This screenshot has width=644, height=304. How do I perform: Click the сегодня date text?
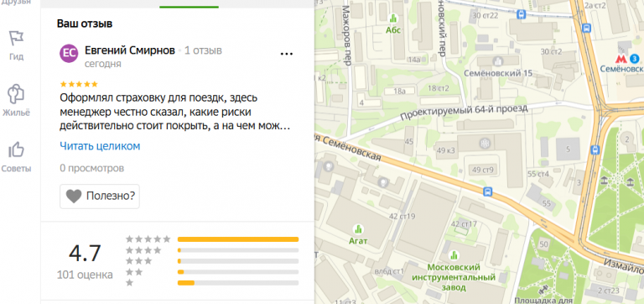pyautogui.click(x=102, y=64)
